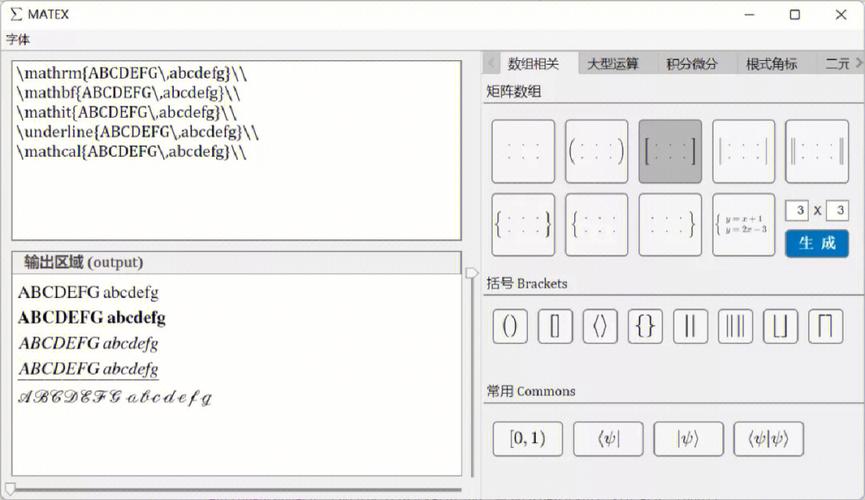Image resolution: width=865 pixels, height=500 pixels.
Task: Open the 根式角标 tab
Action: point(771,63)
